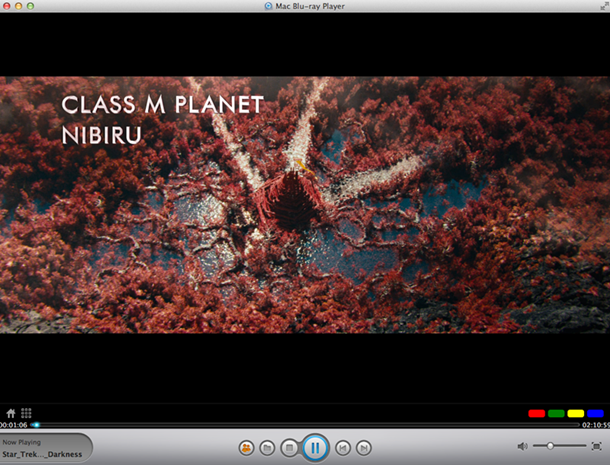Screen dimensions: 610x465
Task: Skip to the previous chapter
Action: 343,447
